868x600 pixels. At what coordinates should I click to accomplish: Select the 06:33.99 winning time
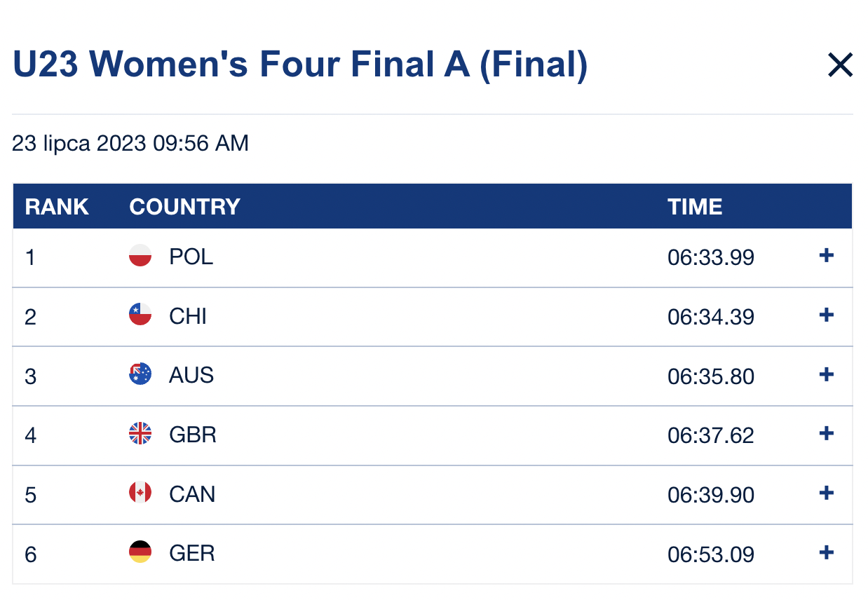pos(711,258)
